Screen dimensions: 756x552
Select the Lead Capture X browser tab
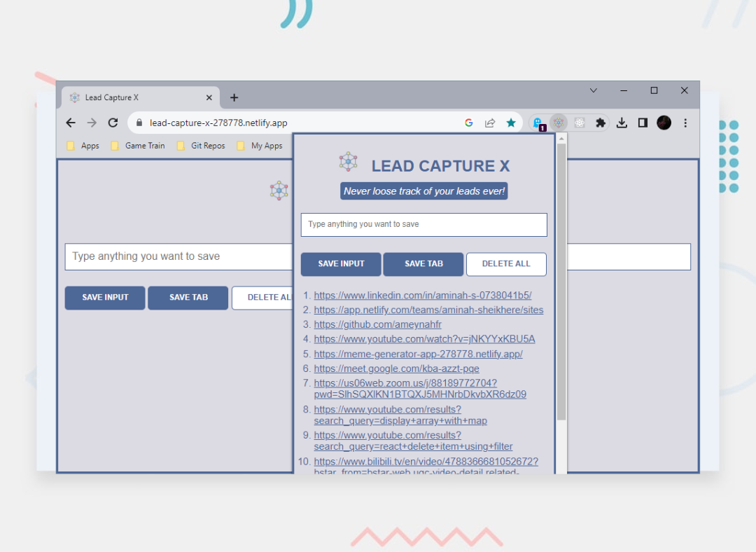point(129,97)
